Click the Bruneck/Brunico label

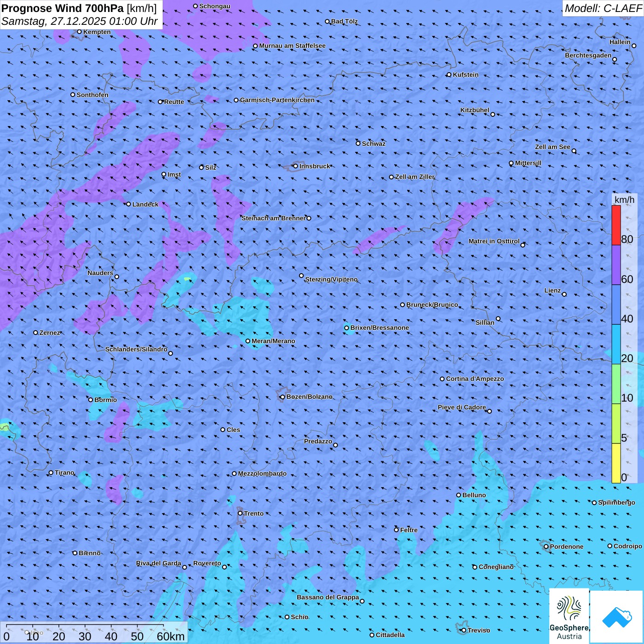[432, 305]
